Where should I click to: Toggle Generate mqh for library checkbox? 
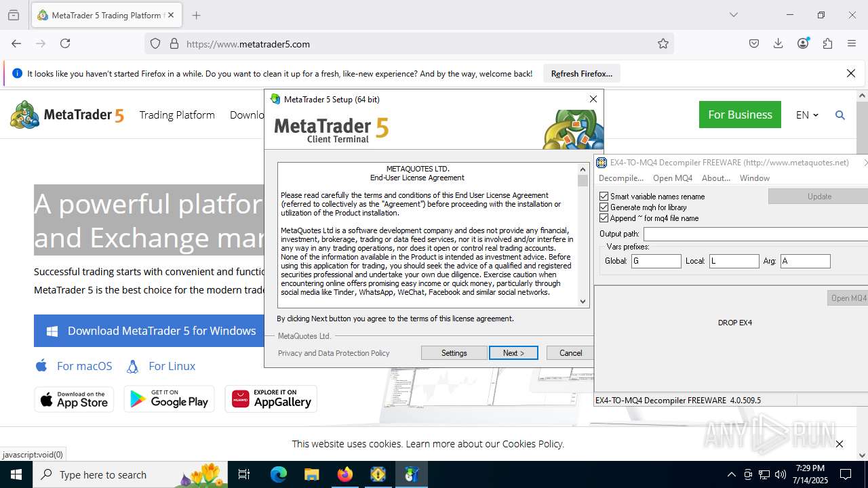click(x=604, y=207)
